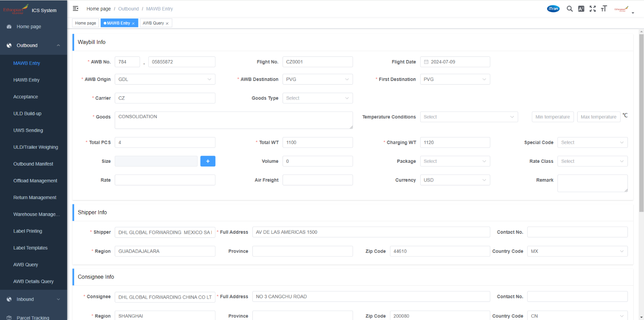Click the Shipper name field
The image size is (644, 320).
(165, 233)
